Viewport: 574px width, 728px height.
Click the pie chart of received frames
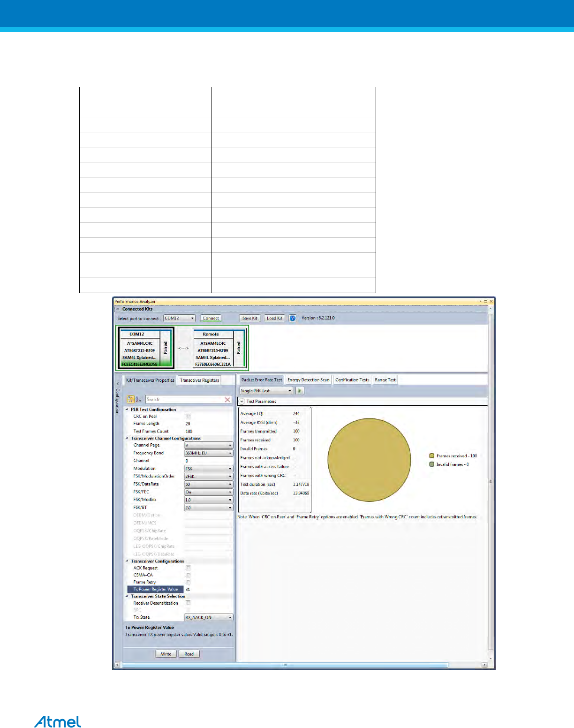(x=369, y=460)
